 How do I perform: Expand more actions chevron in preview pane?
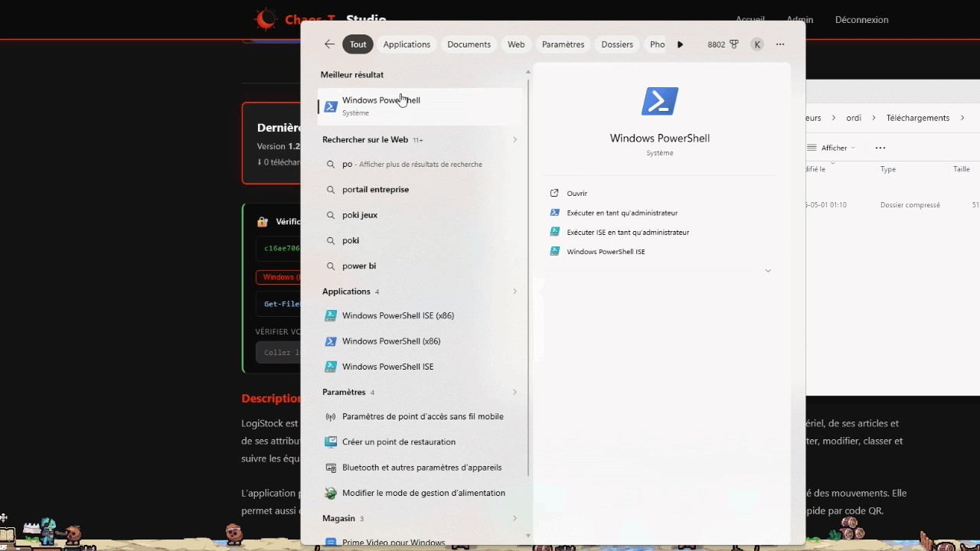click(768, 271)
